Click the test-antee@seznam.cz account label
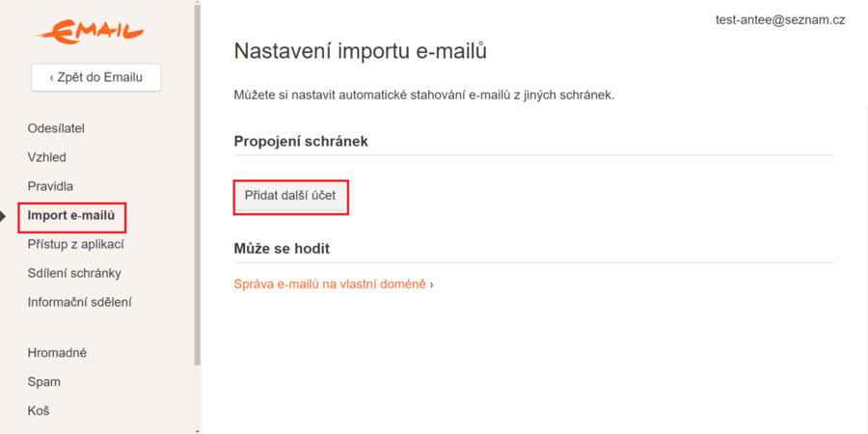The height and width of the screenshot is (434, 868). click(780, 19)
